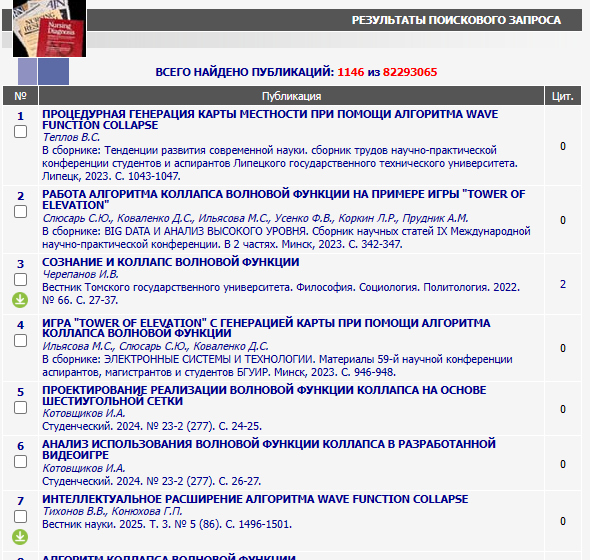Click total found count '1146'
The image size is (590, 560).
coord(351,72)
